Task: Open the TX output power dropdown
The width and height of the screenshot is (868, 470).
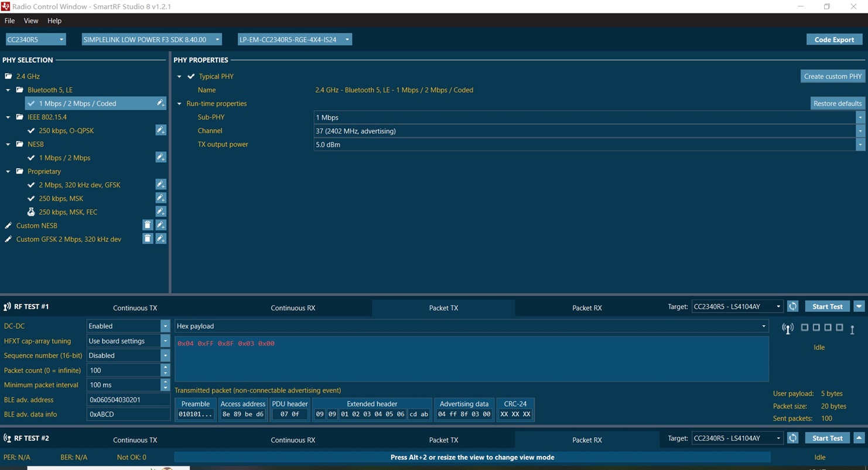Action: [860, 144]
